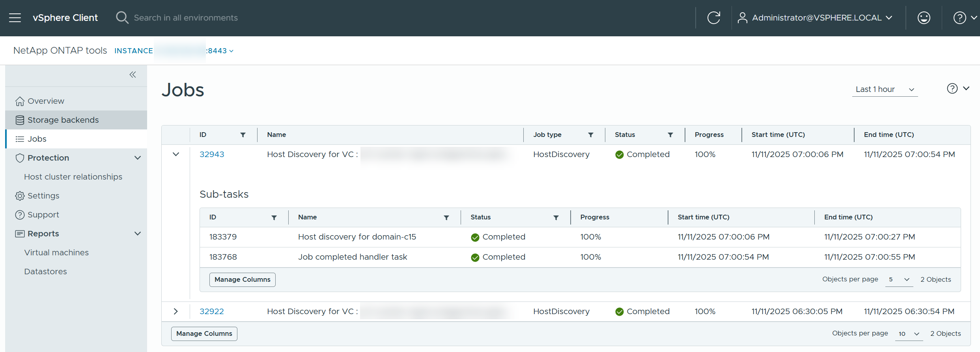The width and height of the screenshot is (980, 352).
Task: Click Manage Columns in Sub-tasks table
Action: [242, 279]
